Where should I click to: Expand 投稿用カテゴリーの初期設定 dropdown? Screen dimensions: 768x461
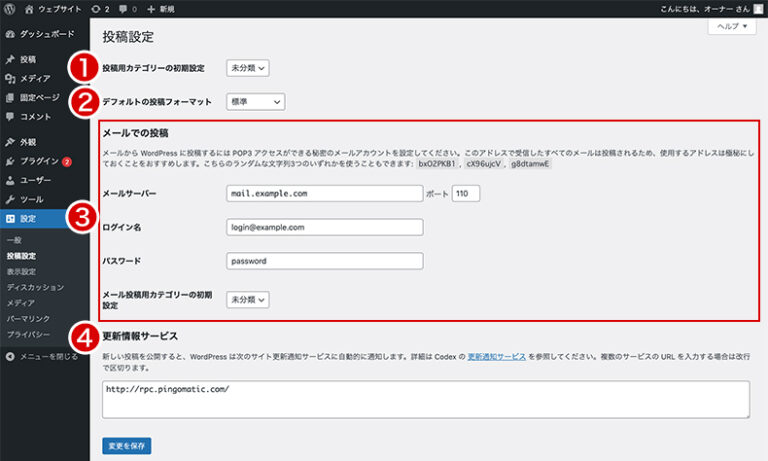pos(248,68)
